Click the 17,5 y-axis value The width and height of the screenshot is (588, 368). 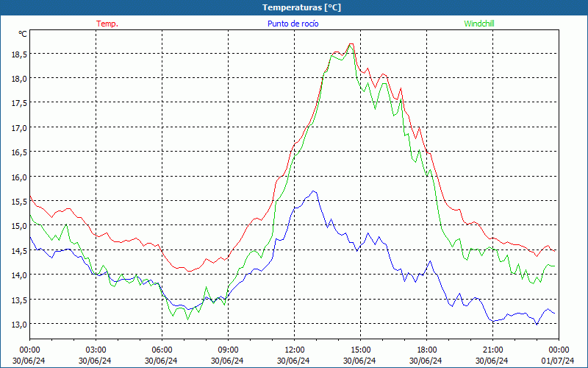pyautogui.click(x=19, y=103)
